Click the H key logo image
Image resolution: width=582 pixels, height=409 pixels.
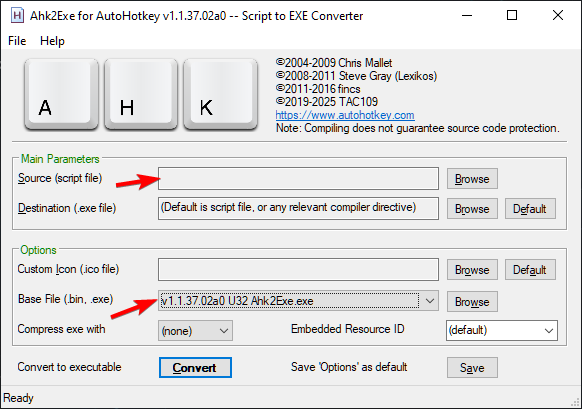(141, 94)
